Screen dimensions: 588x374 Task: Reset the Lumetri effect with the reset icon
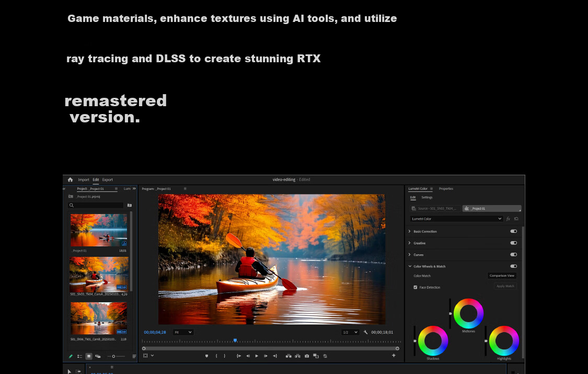click(x=516, y=219)
